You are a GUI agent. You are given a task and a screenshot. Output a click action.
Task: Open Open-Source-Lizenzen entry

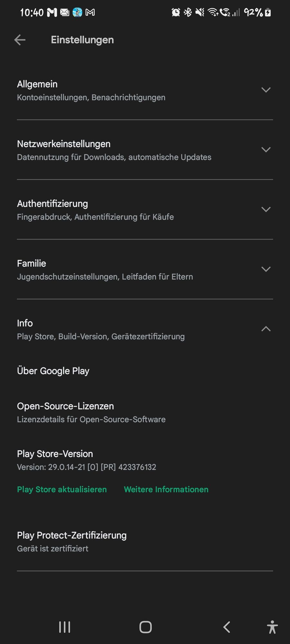pyautogui.click(x=145, y=412)
